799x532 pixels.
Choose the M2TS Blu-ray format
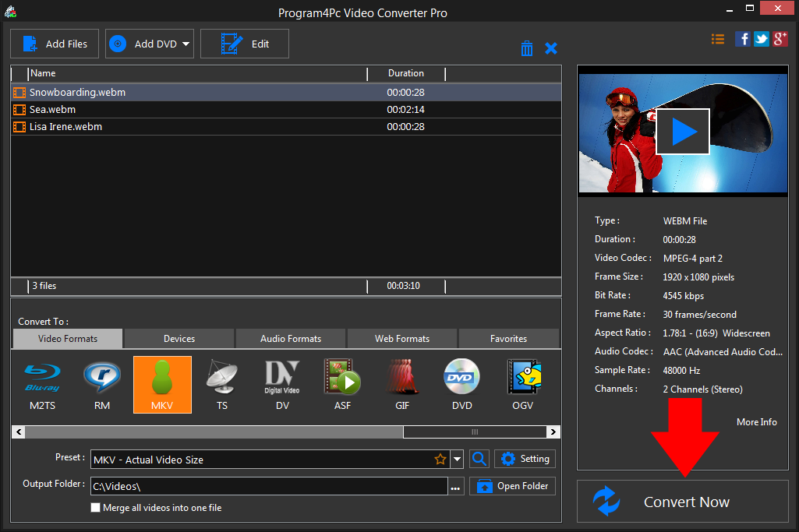[41, 384]
